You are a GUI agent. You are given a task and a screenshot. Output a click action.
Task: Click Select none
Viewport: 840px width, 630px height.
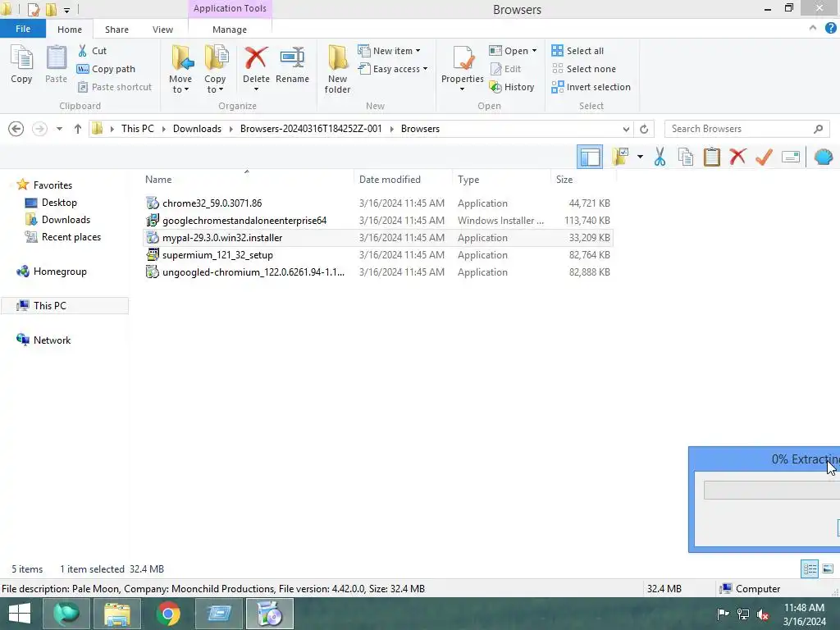click(x=584, y=69)
